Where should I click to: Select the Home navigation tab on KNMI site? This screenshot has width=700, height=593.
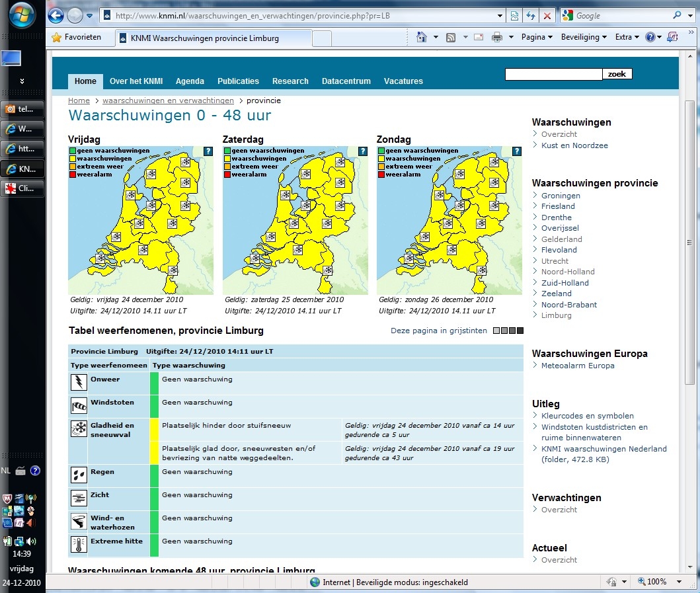pyautogui.click(x=85, y=81)
